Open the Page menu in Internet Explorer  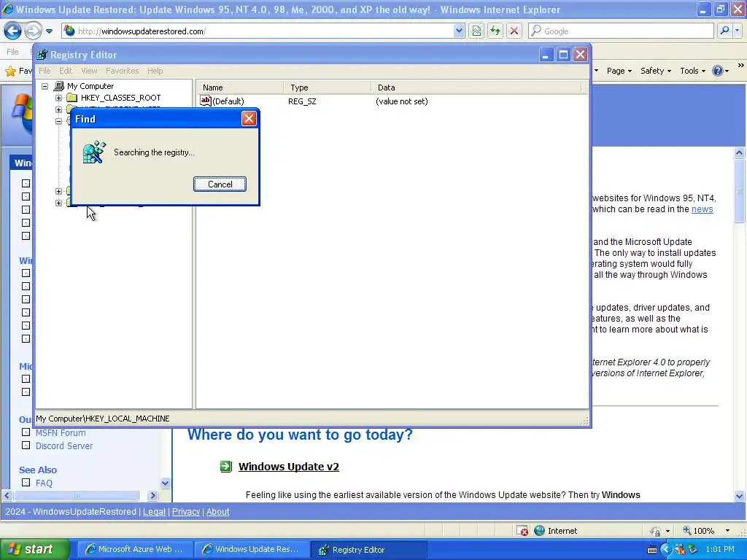click(x=619, y=71)
